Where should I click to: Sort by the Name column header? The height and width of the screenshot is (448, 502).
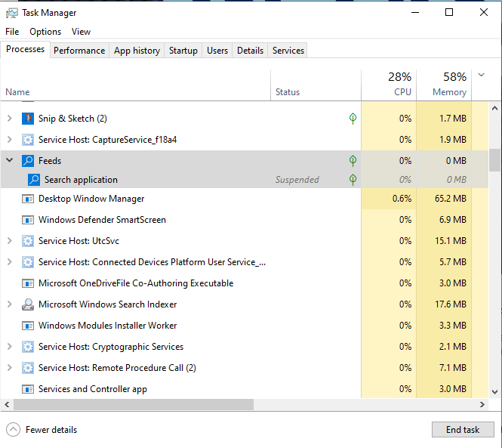pyautogui.click(x=135, y=85)
